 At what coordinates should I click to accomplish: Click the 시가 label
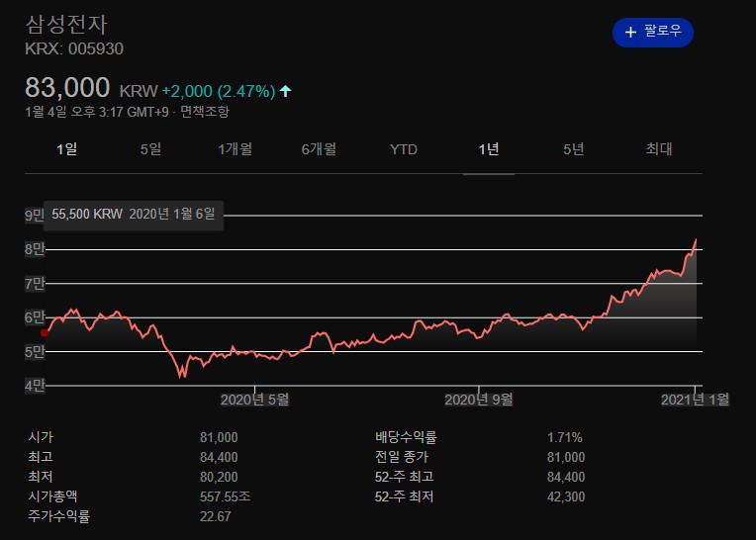[41, 437]
